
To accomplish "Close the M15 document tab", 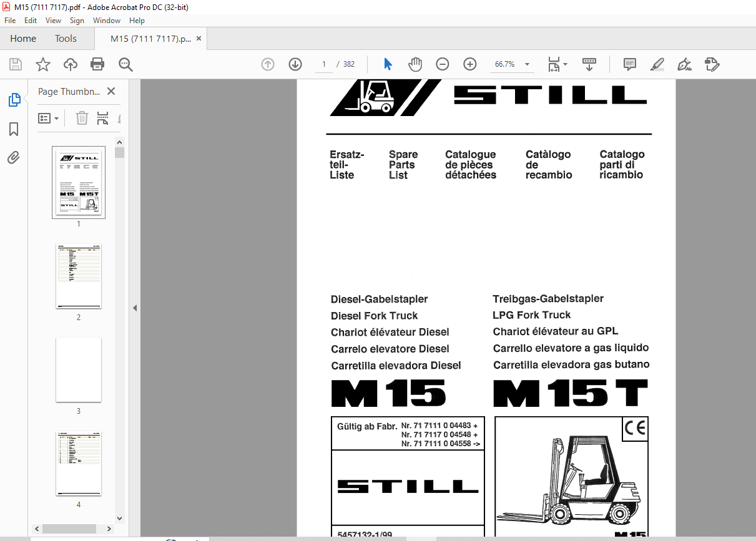I will 199,39.
